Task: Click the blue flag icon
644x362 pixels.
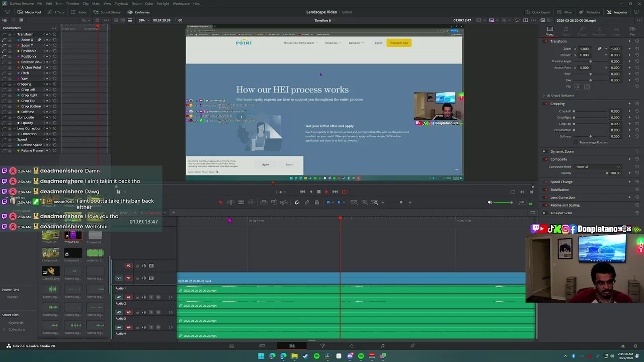Action: pyautogui.click(x=328, y=202)
